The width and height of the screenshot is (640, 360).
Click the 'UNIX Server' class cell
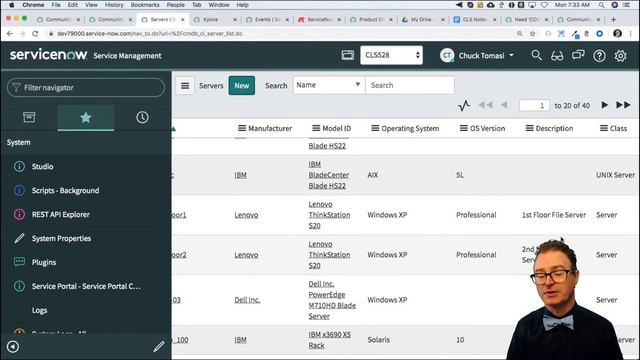pyautogui.click(x=616, y=175)
